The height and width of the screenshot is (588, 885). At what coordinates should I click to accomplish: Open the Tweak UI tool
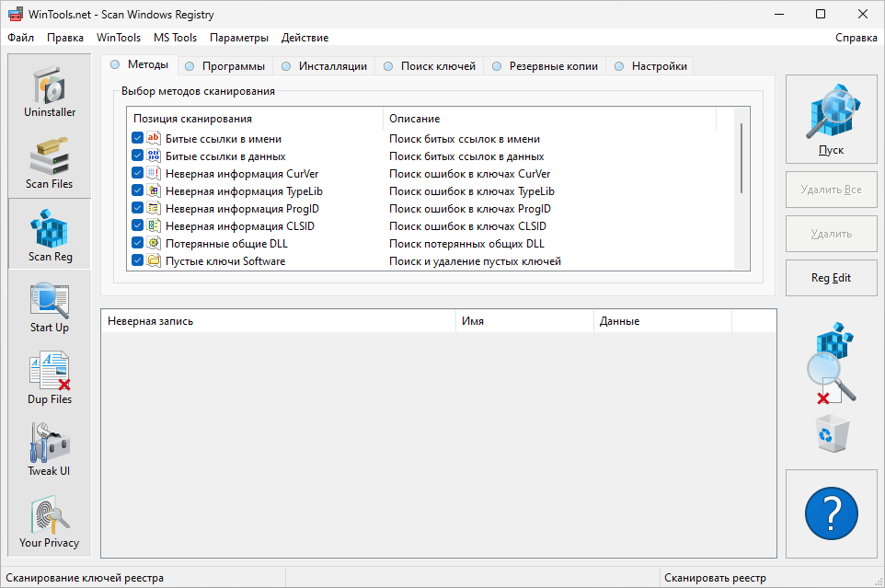pyautogui.click(x=50, y=450)
